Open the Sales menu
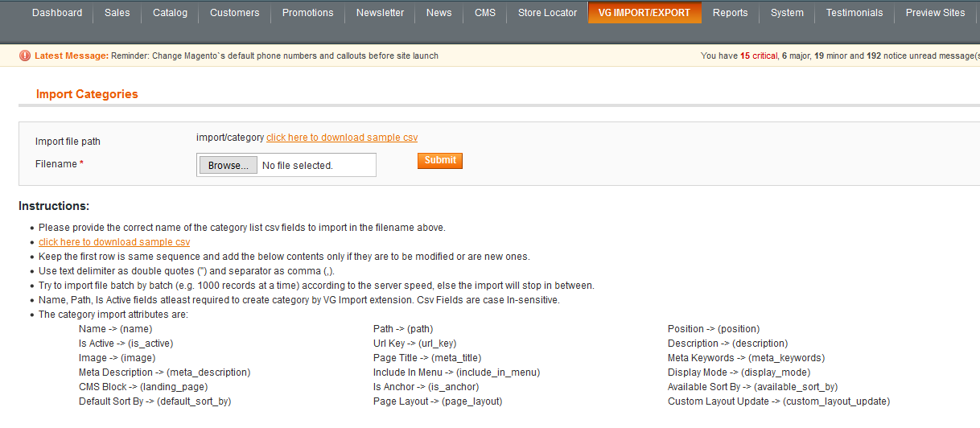Image resolution: width=980 pixels, height=428 pixels. pos(117,13)
